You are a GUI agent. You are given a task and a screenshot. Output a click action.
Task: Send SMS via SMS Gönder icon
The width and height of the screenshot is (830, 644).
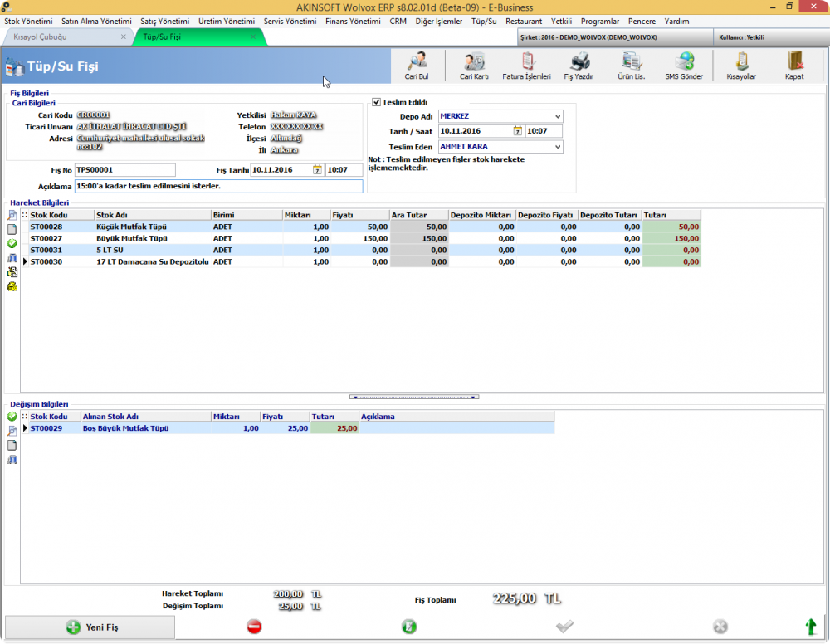[x=684, y=66]
